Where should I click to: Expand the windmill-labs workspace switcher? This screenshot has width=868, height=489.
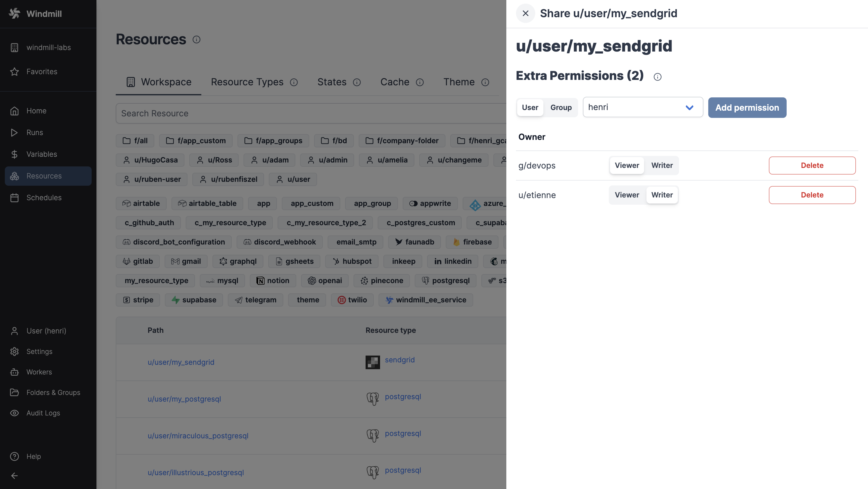click(x=48, y=48)
